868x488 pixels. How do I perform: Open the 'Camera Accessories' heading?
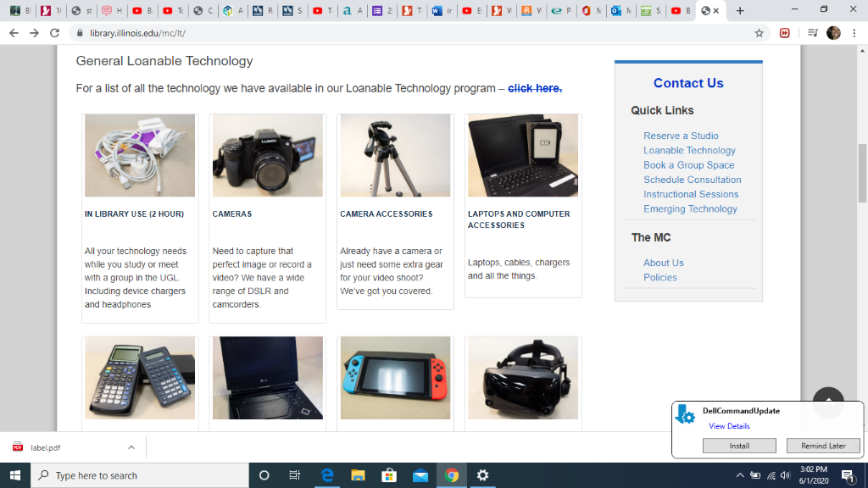click(x=387, y=214)
